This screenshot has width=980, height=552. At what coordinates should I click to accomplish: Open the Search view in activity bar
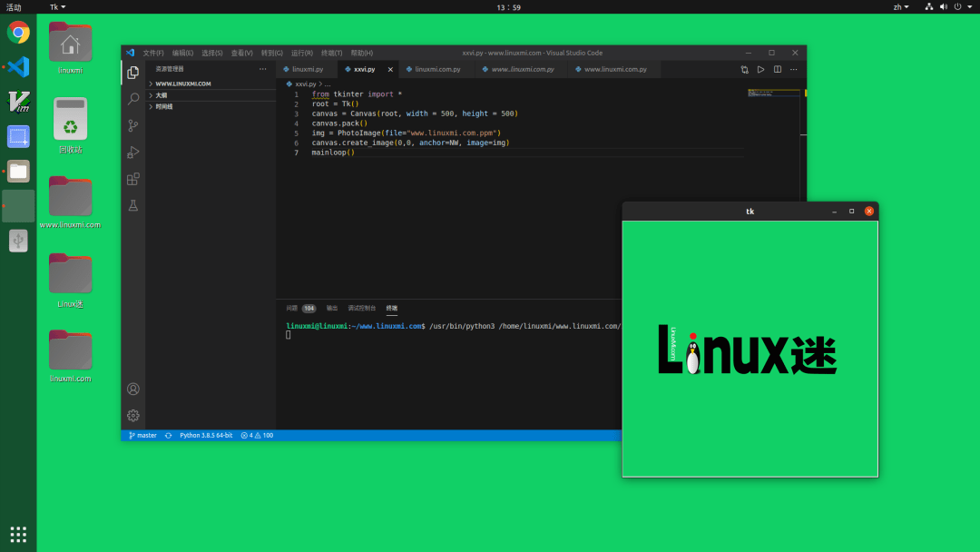133,99
